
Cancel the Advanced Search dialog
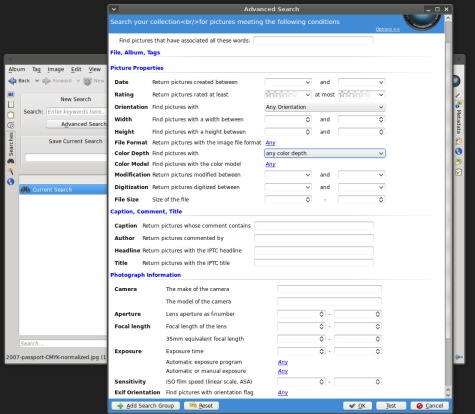(x=430, y=406)
